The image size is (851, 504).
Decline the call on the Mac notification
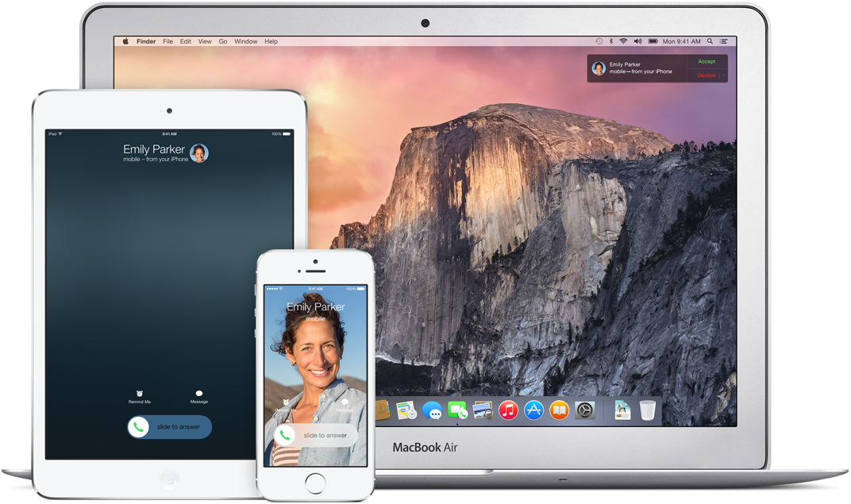[x=706, y=75]
